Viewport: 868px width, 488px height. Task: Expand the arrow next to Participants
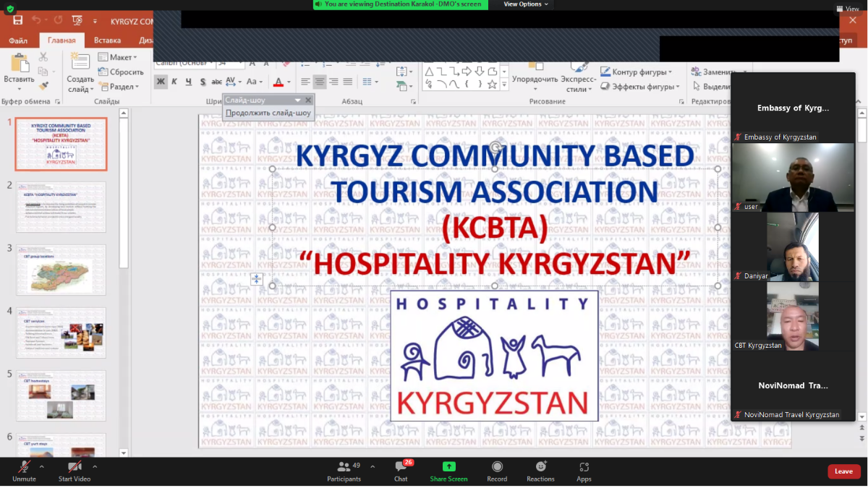pos(373,466)
